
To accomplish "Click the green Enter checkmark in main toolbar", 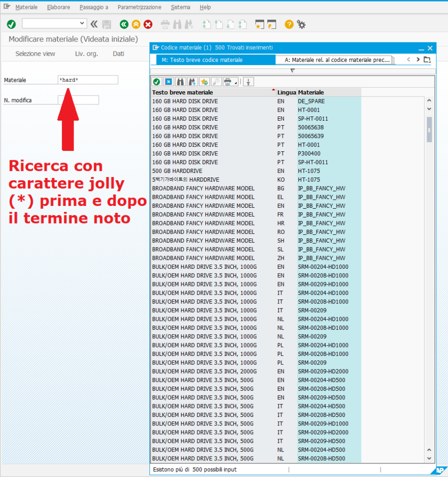I will click(12, 24).
